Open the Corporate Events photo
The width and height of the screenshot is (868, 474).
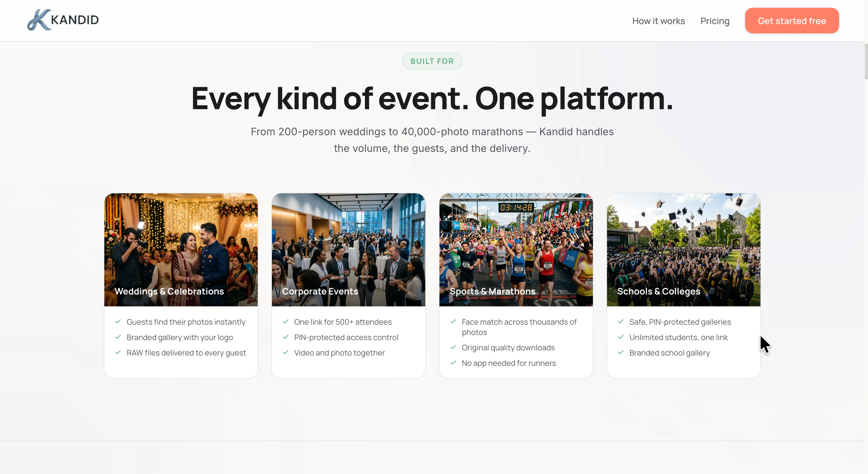pos(348,250)
